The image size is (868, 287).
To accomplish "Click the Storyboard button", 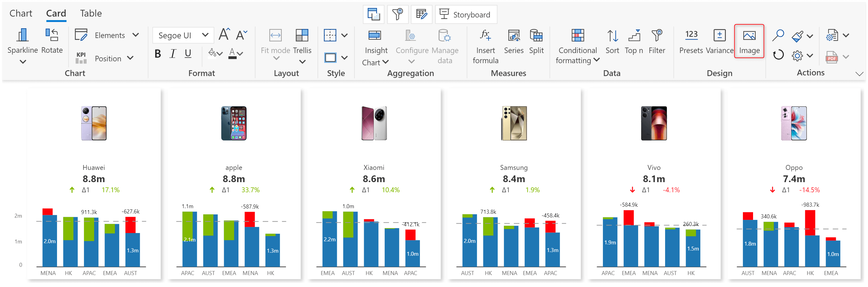I will coord(466,14).
